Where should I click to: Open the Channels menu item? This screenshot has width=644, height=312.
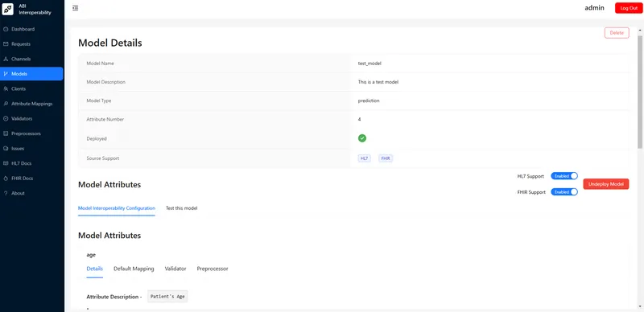pyautogui.click(x=31, y=60)
